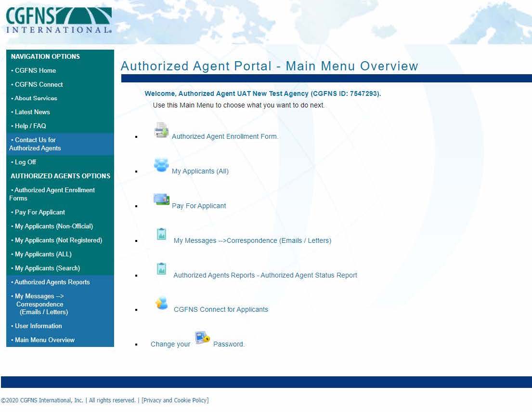Click the AUTHORIZED AGENTS OPTIONS header

60,176
